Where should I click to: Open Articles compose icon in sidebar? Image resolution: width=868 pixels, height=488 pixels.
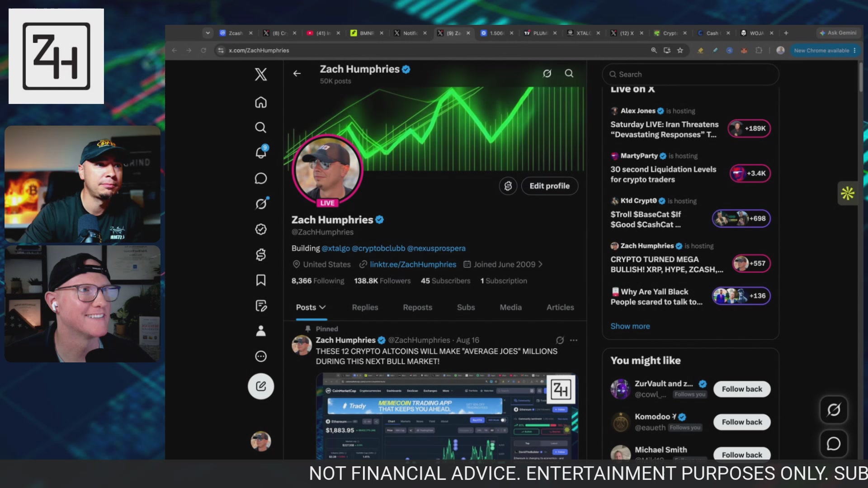(x=261, y=306)
